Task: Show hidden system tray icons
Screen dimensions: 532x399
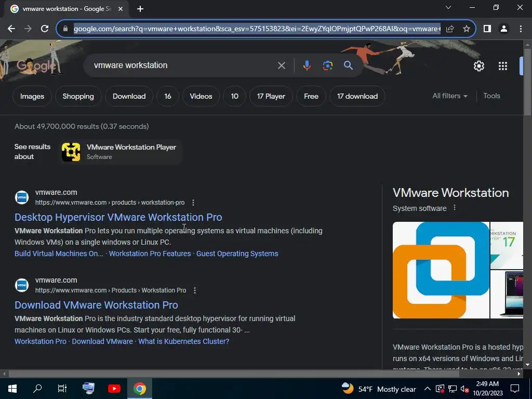Action: point(428,389)
